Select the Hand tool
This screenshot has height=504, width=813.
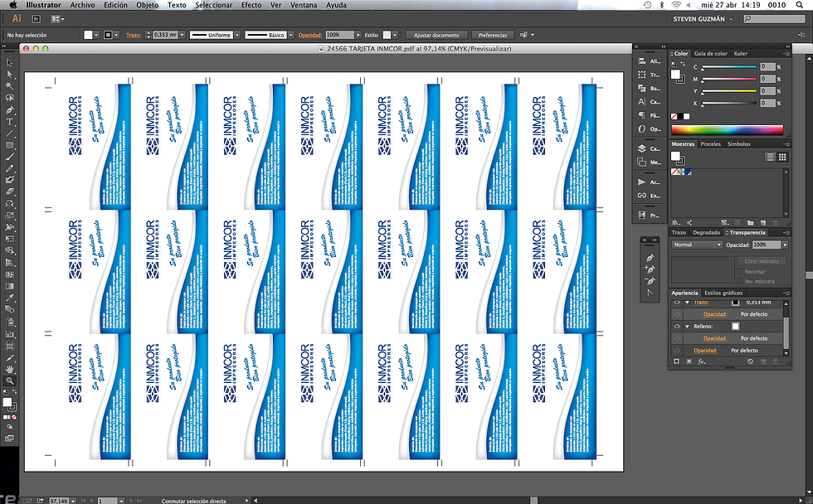(x=9, y=370)
